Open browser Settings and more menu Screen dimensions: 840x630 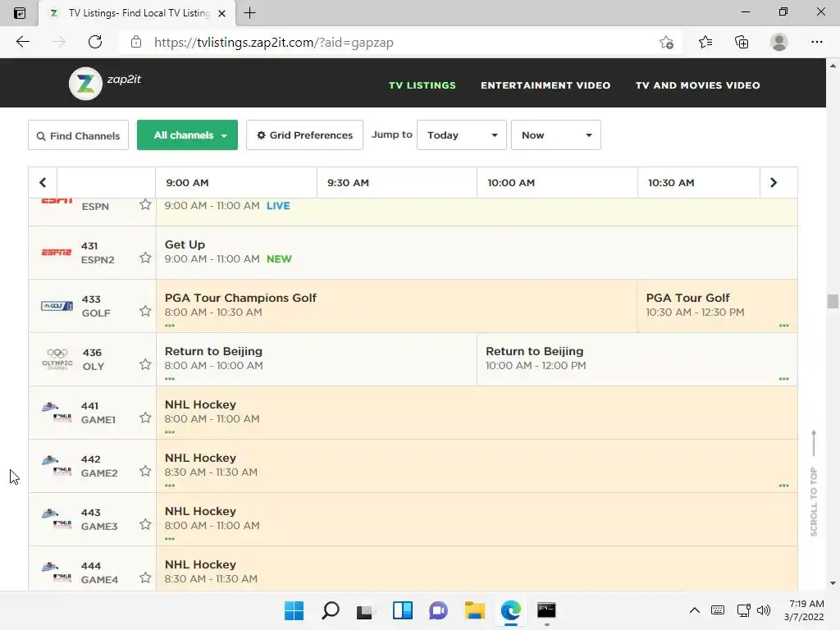click(x=816, y=42)
